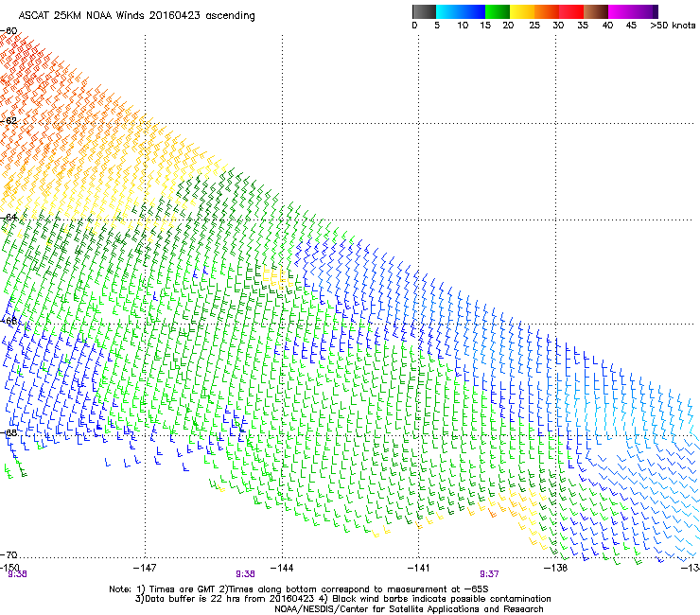This screenshot has width=700, height=615.
Task: Click the brown 35–40 knot legend segment
Action: tap(596, 11)
